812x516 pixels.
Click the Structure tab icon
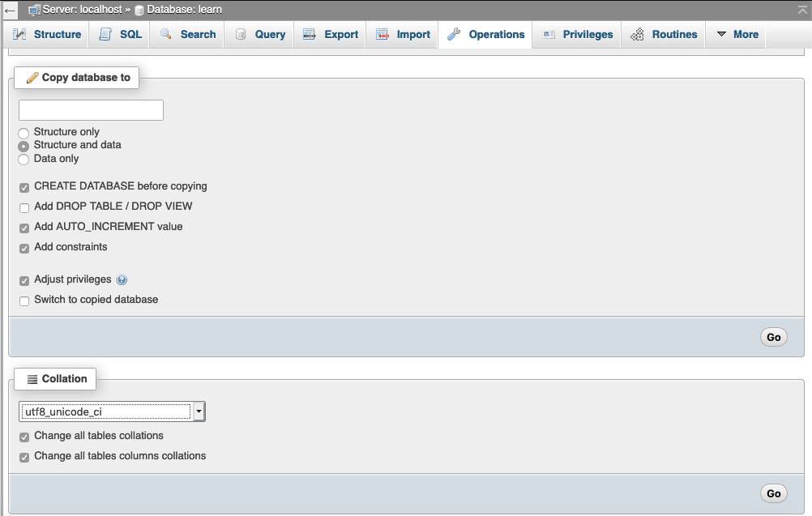(x=19, y=34)
